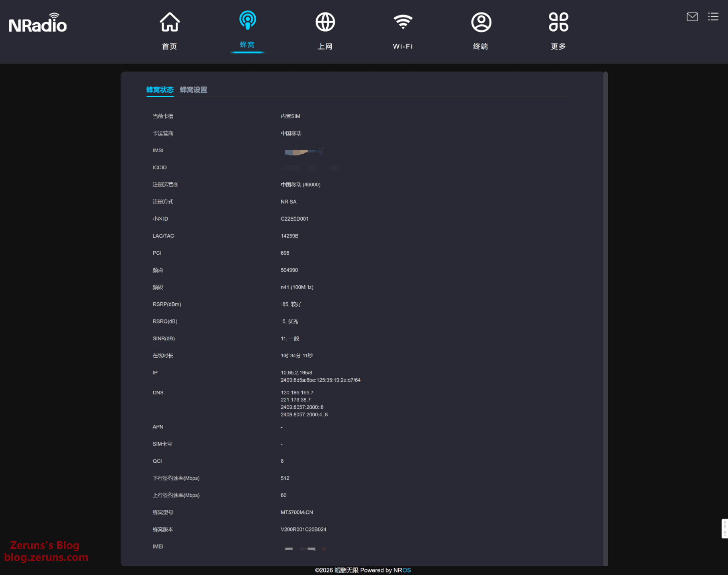Click the cell ID value C22E0D001

[294, 219]
